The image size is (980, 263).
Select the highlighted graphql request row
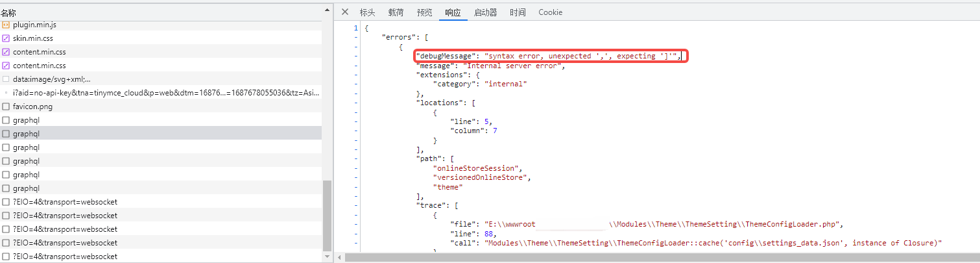coord(161,134)
